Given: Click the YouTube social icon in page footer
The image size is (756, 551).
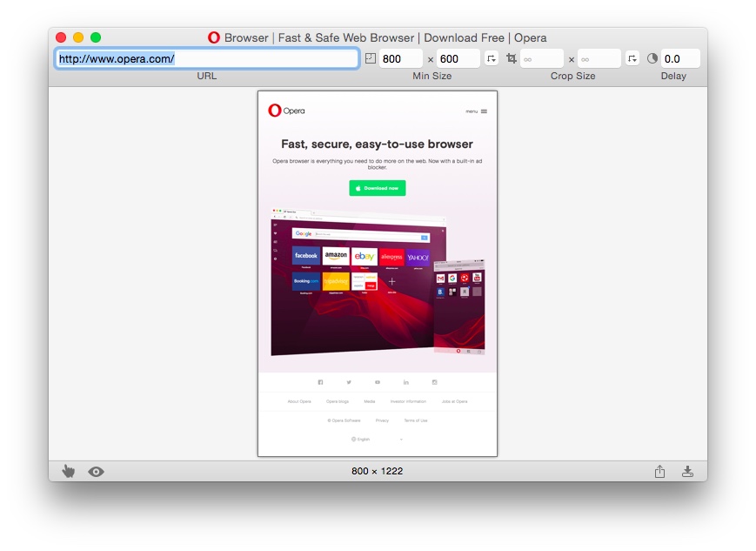Looking at the screenshot, I should [378, 382].
